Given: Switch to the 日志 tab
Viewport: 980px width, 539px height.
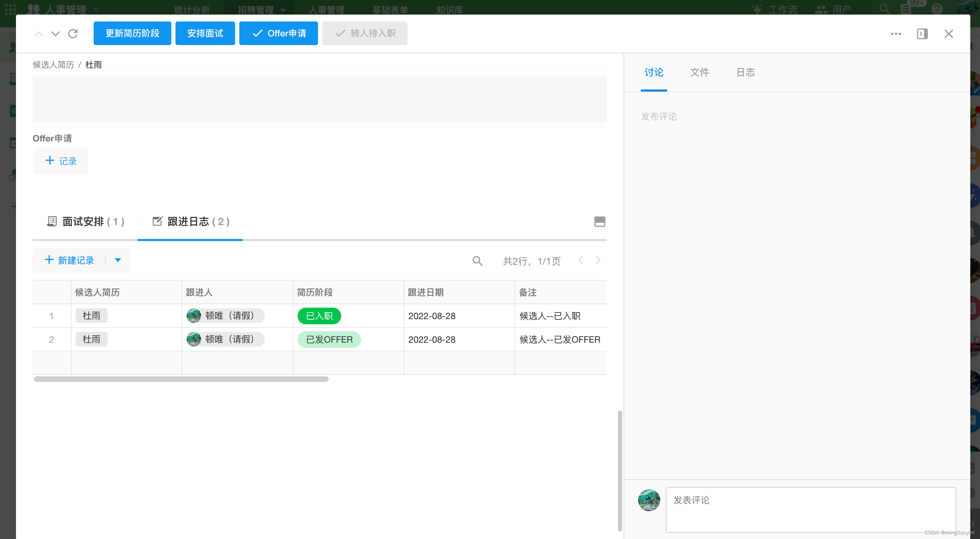Looking at the screenshot, I should click(x=745, y=72).
